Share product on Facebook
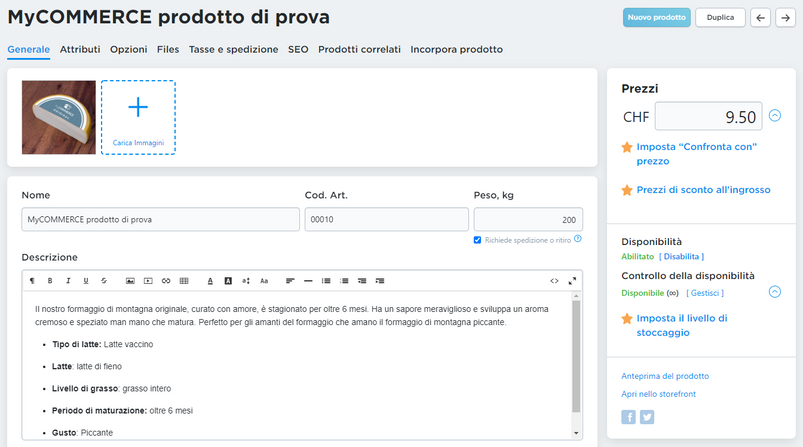The image size is (803, 447). (628, 417)
